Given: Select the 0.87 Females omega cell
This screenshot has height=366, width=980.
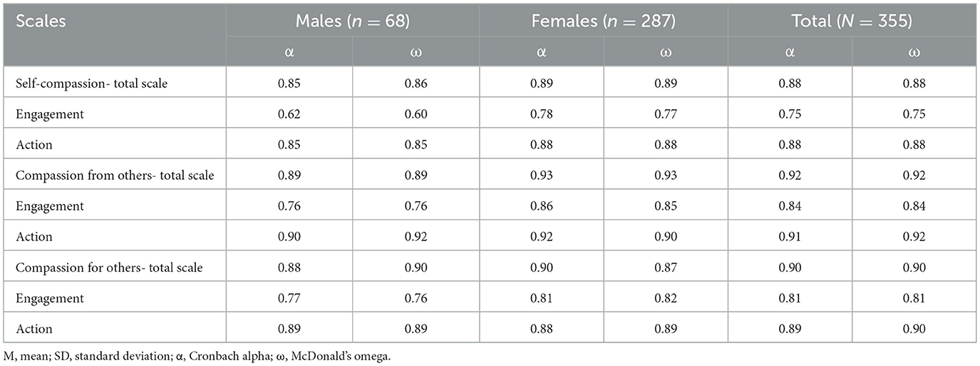Looking at the screenshot, I should coord(666,268).
